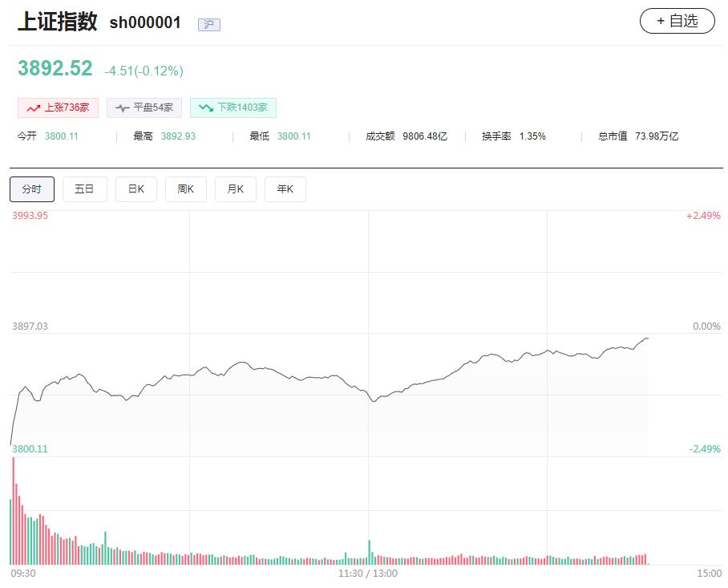This screenshot has height=588, width=728.
Task: Switch to the 分时 chart tab
Action: pyautogui.click(x=32, y=189)
